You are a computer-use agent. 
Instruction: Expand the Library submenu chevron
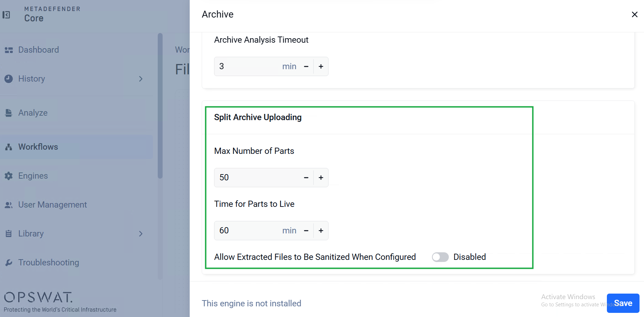tap(141, 234)
